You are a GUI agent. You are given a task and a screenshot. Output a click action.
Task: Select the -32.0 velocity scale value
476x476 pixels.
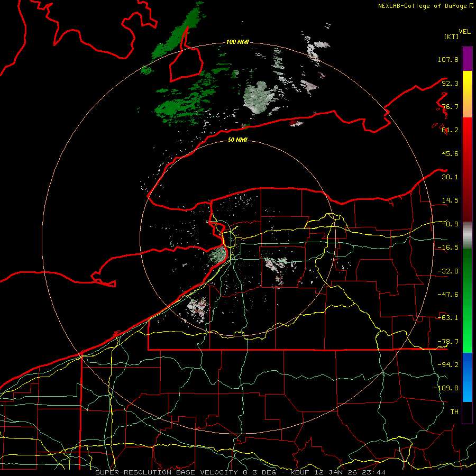pos(448,271)
